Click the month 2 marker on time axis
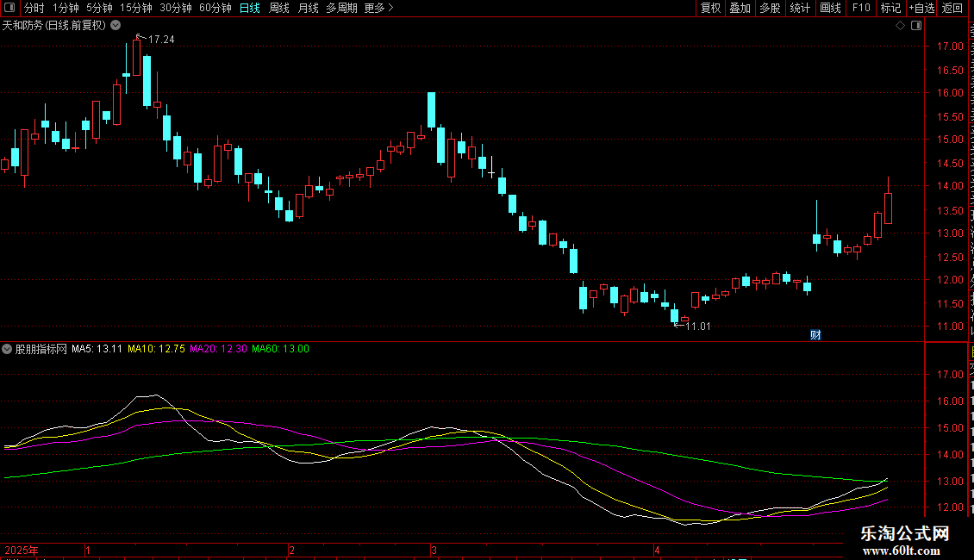Viewport: 974px width, 560px height. coord(292,551)
